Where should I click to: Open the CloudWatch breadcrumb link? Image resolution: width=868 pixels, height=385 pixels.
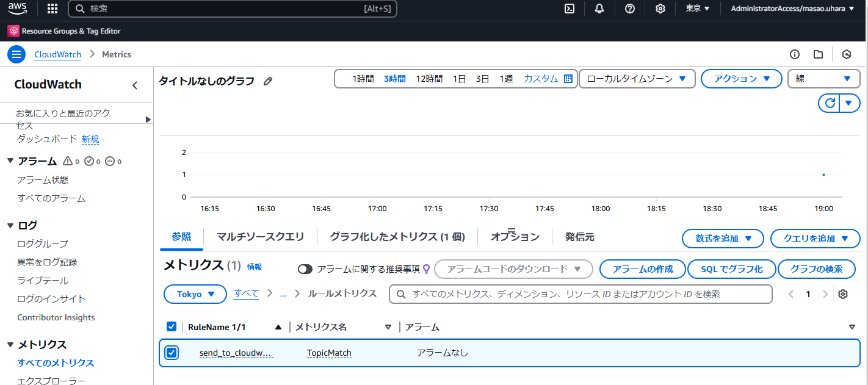pos(58,54)
